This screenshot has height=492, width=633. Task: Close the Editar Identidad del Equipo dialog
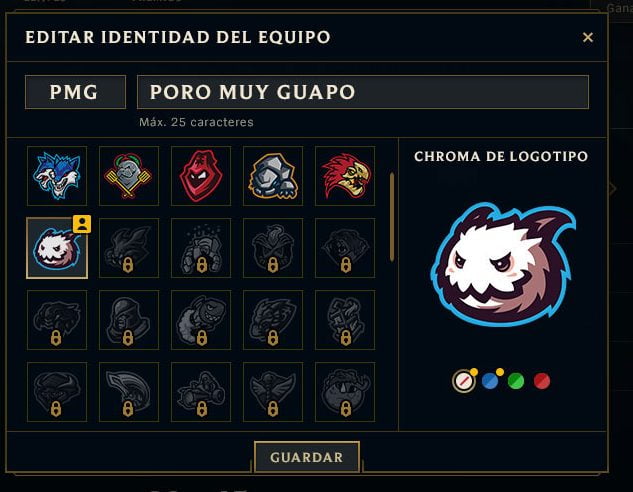(x=588, y=37)
